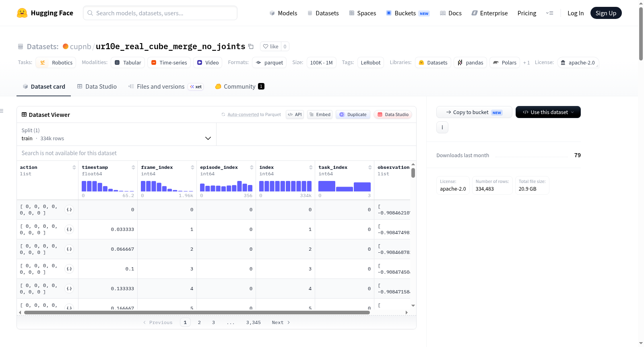This screenshot has width=644, height=347.
Task: Open Buckets in the navigation
Action: 408,13
